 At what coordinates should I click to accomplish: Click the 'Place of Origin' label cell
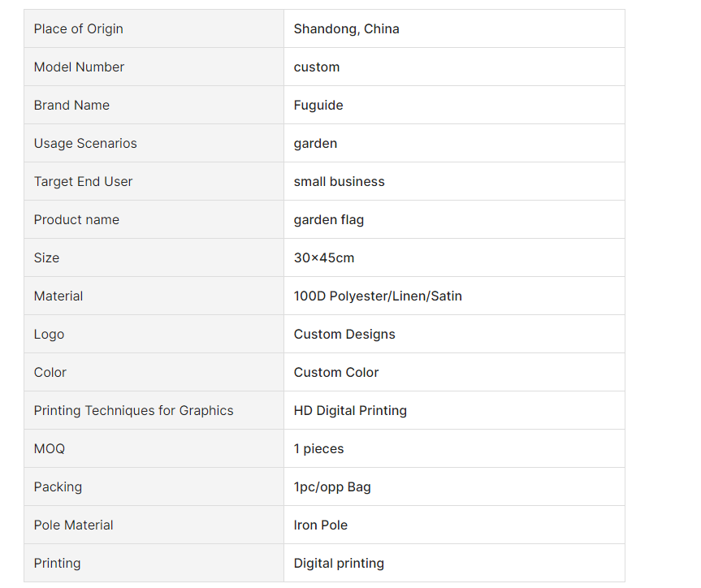click(x=154, y=28)
